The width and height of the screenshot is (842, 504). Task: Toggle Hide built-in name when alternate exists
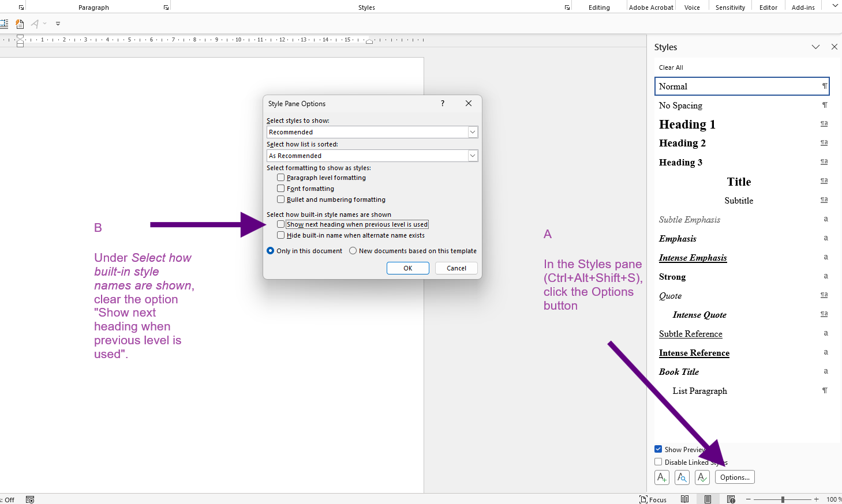[280, 235]
